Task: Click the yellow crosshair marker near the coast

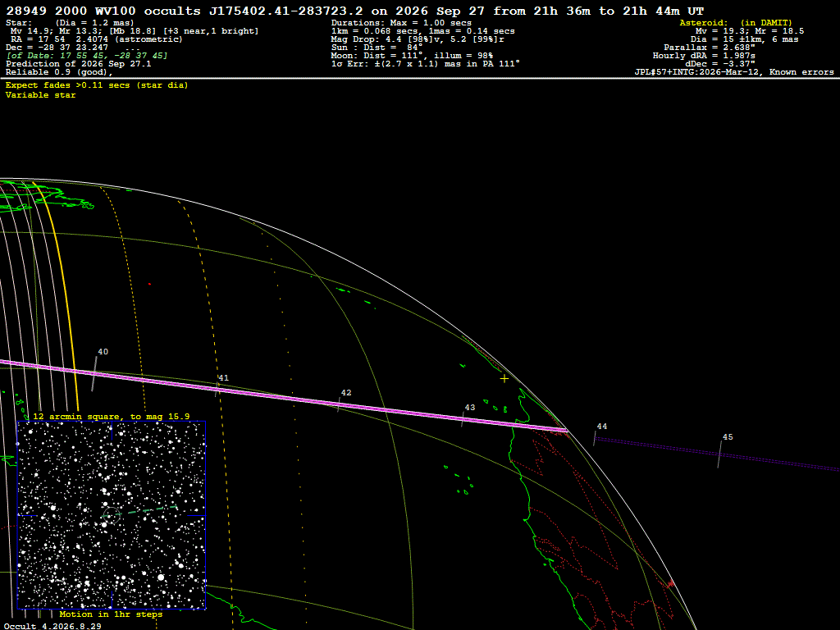Action: pos(504,379)
